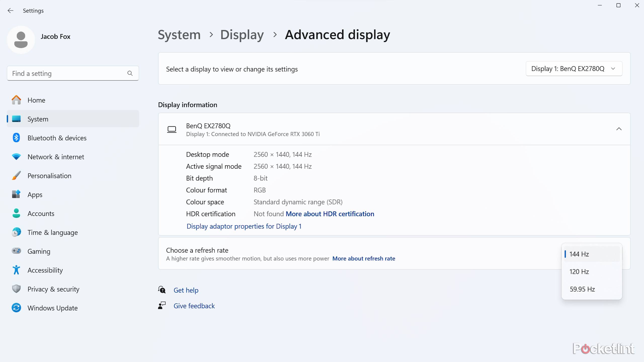Open the System sidebar item
This screenshot has height=362, width=644.
(x=73, y=119)
